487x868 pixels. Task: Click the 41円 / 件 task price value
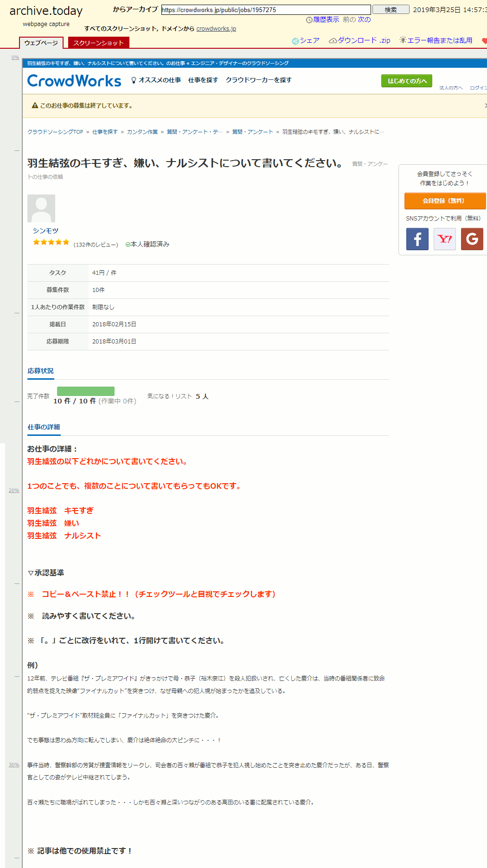(104, 273)
